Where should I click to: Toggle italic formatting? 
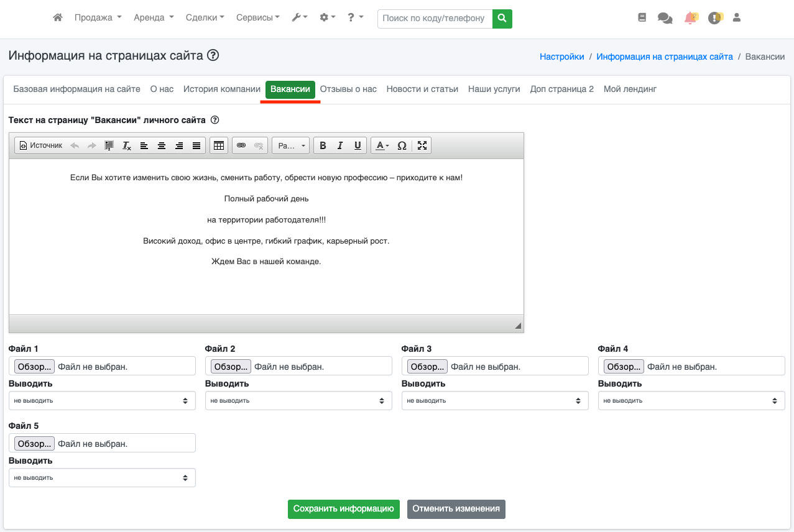click(340, 145)
